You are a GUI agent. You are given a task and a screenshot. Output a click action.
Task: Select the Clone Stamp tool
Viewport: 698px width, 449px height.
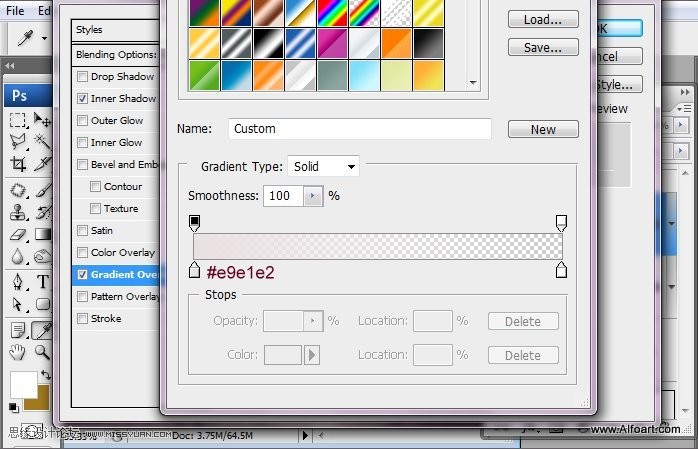point(18,212)
